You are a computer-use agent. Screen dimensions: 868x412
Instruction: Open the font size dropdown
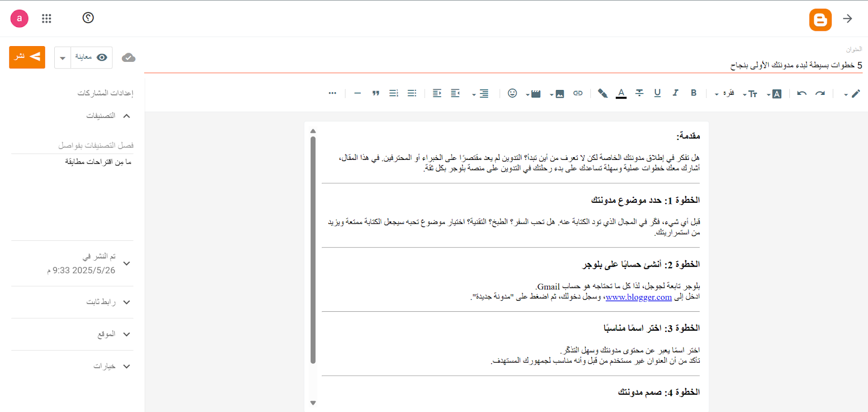pos(750,94)
